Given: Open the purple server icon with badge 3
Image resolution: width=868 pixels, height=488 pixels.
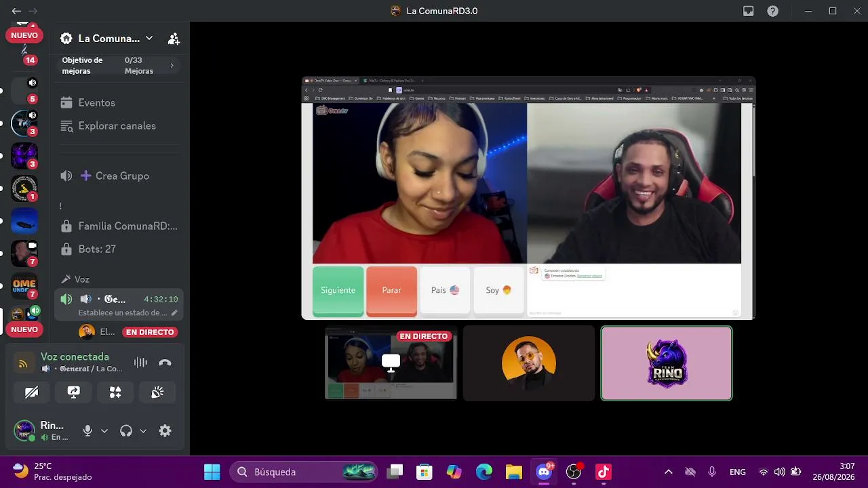Looking at the screenshot, I should click(x=24, y=156).
